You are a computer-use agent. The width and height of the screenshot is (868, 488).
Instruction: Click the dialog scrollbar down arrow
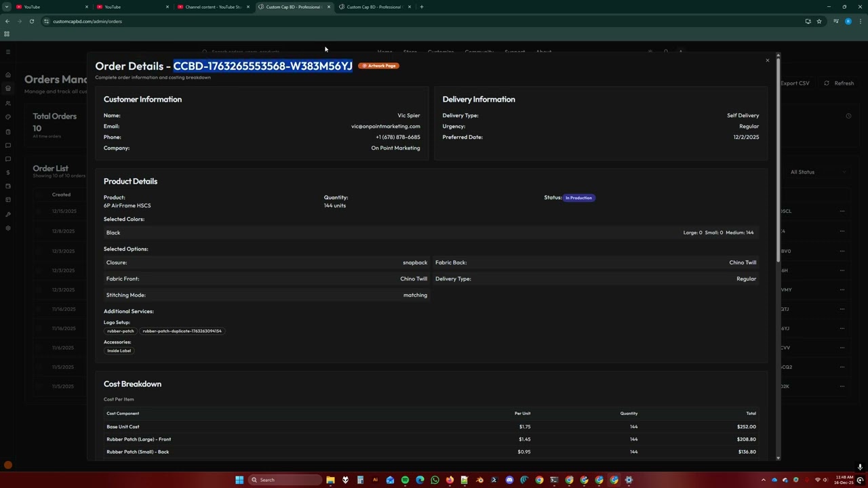pyautogui.click(x=778, y=458)
